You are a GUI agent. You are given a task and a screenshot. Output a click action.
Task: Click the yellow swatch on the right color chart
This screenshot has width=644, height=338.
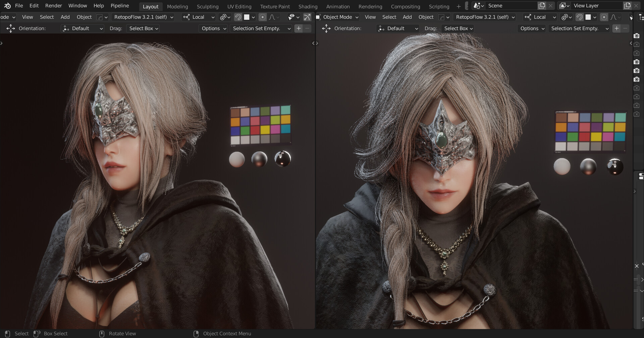pos(596,137)
